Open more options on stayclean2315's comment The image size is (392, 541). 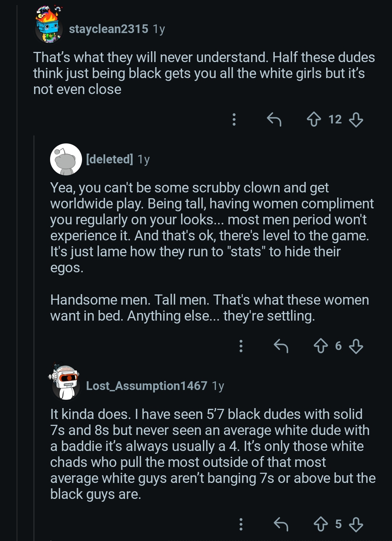click(234, 119)
